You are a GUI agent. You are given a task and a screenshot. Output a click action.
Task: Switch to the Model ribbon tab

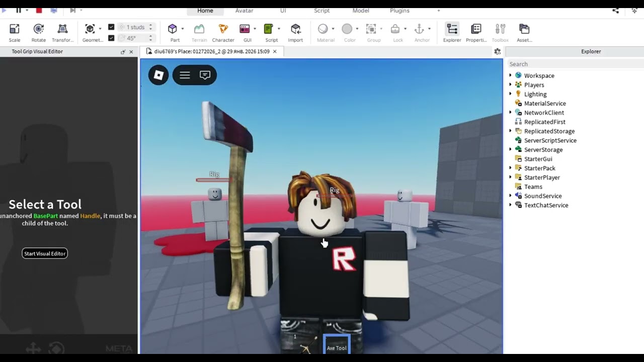click(x=361, y=11)
